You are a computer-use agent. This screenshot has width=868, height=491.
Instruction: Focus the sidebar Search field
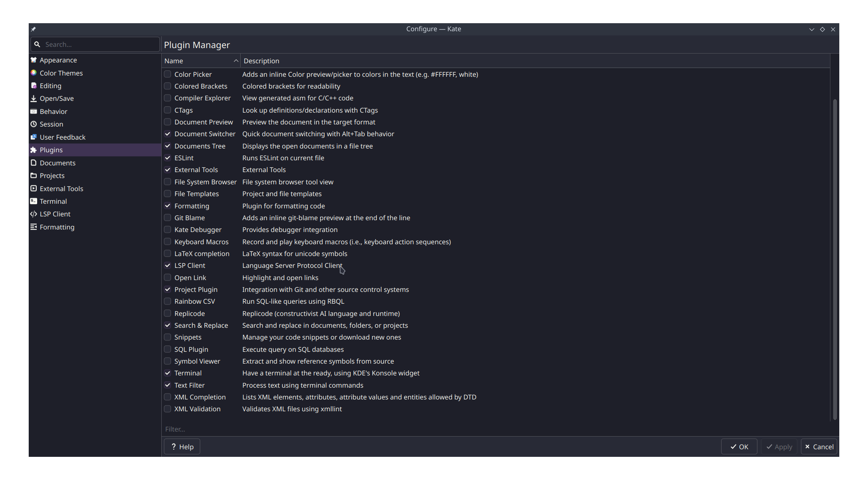[x=95, y=44]
